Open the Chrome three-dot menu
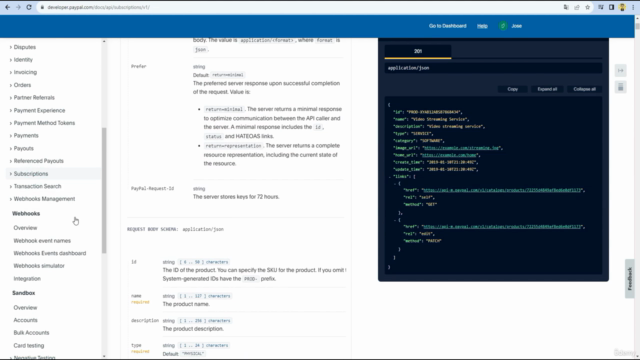The height and width of the screenshot is (360, 640). pyautogui.click(x=633, y=7)
